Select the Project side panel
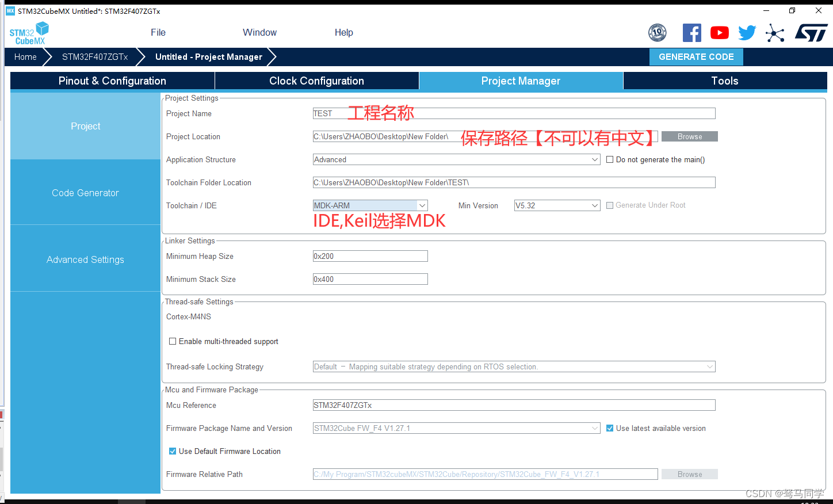 click(85, 126)
